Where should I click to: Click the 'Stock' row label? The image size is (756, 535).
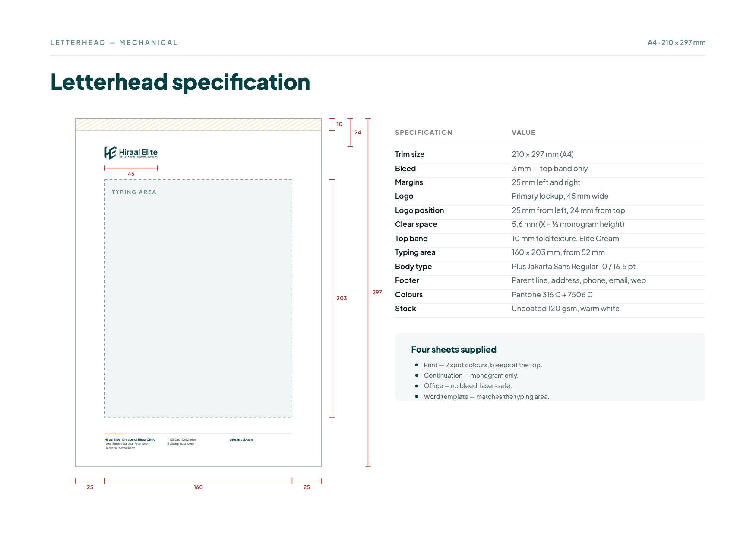pos(405,309)
